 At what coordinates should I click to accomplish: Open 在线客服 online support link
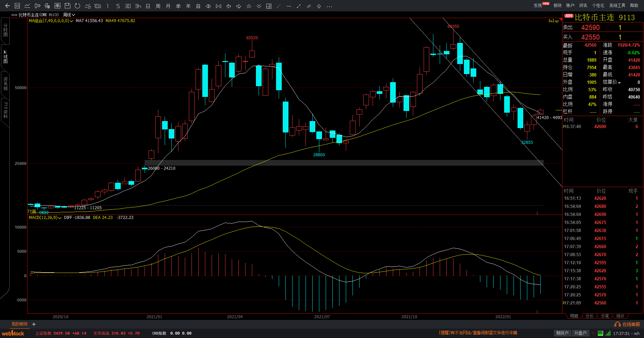(628, 324)
